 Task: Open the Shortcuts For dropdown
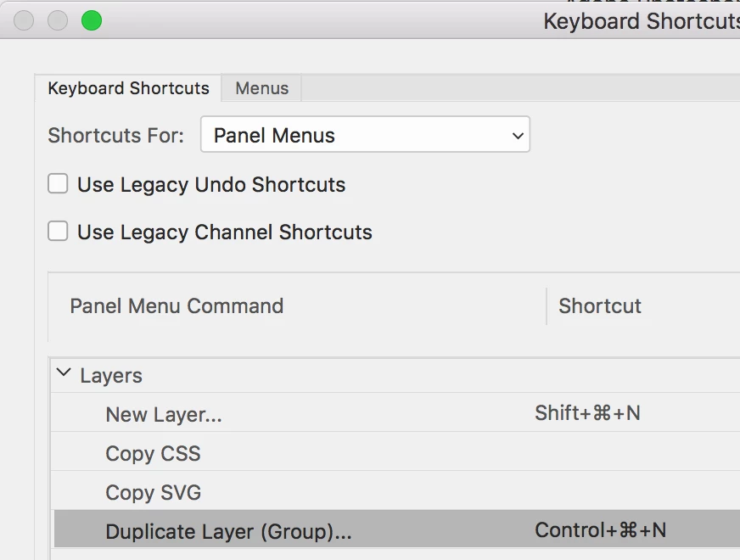365,135
